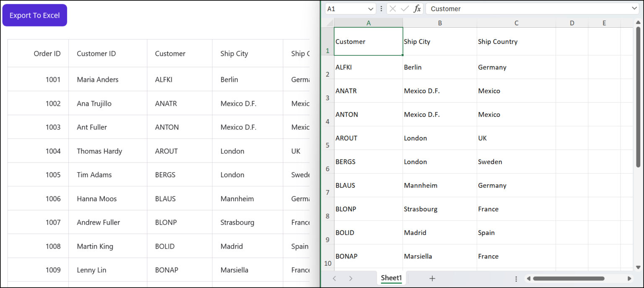
Task: Click the fx insert function icon
Action: click(416, 8)
